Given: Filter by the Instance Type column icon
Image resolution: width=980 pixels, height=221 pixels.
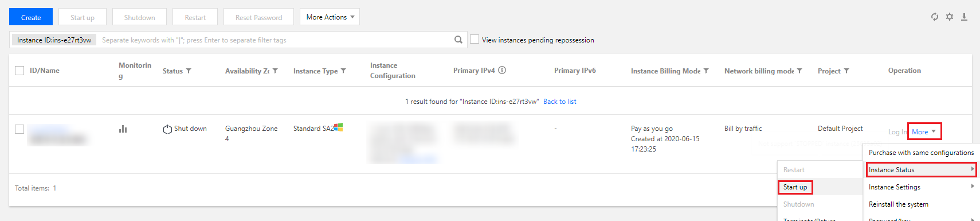Looking at the screenshot, I should (x=343, y=71).
